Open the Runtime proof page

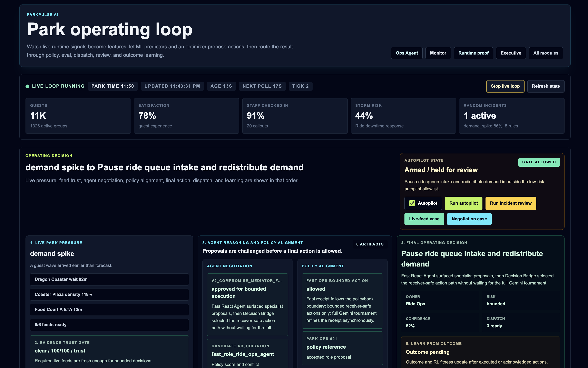click(x=473, y=53)
